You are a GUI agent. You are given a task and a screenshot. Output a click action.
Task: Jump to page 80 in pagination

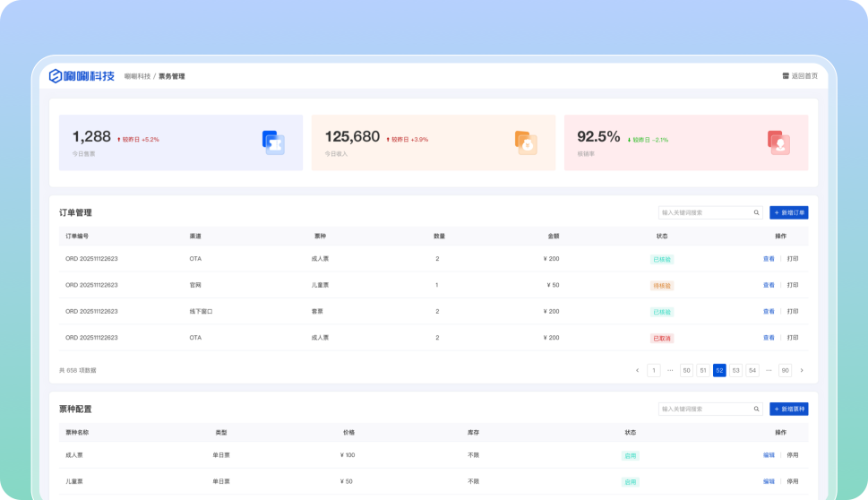(785, 370)
